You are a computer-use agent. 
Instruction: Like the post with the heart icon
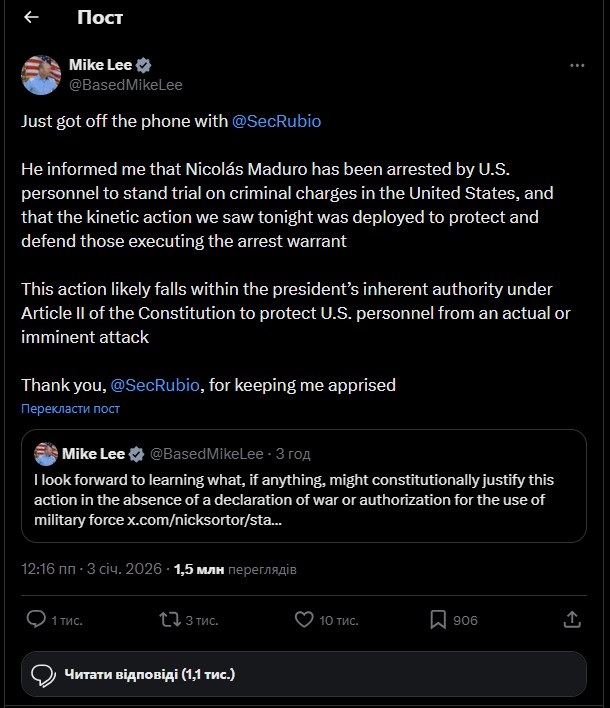pos(304,620)
